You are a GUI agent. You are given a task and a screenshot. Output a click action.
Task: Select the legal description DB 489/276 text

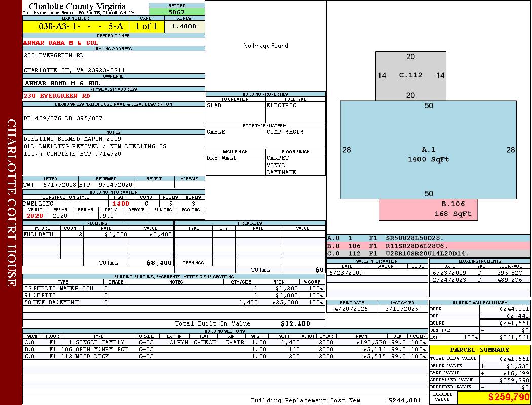click(63, 118)
